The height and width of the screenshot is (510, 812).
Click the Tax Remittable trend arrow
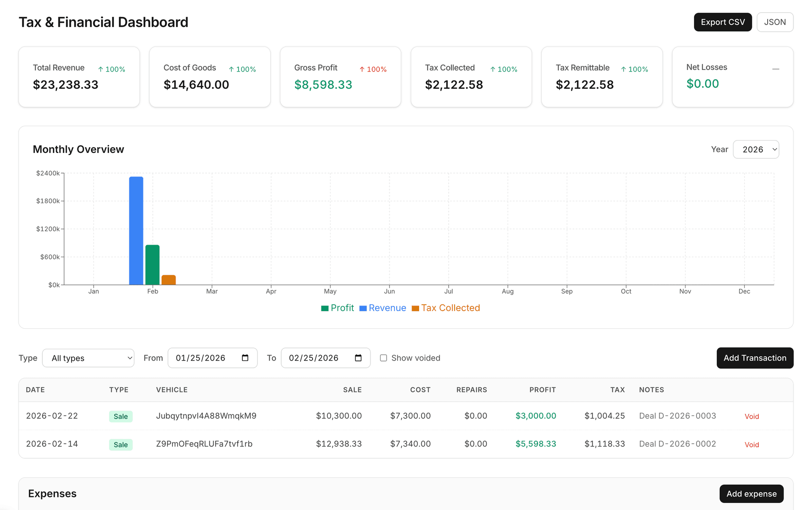click(x=623, y=69)
